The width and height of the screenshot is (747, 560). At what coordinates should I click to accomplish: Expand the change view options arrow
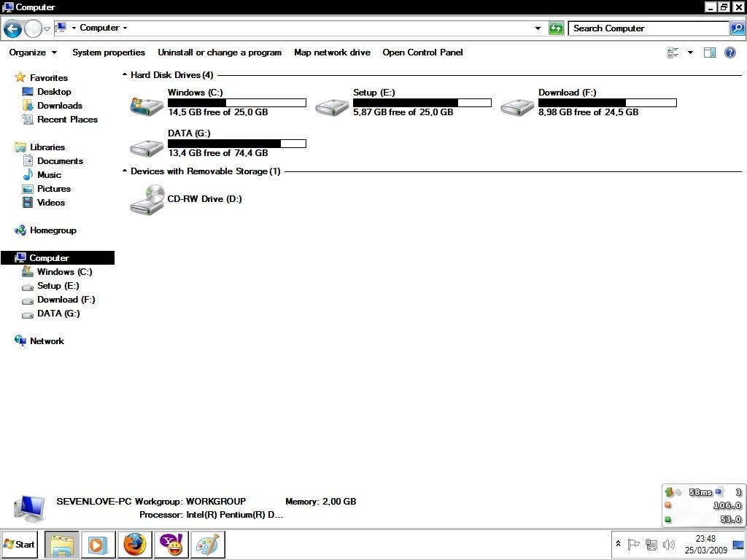coord(690,52)
